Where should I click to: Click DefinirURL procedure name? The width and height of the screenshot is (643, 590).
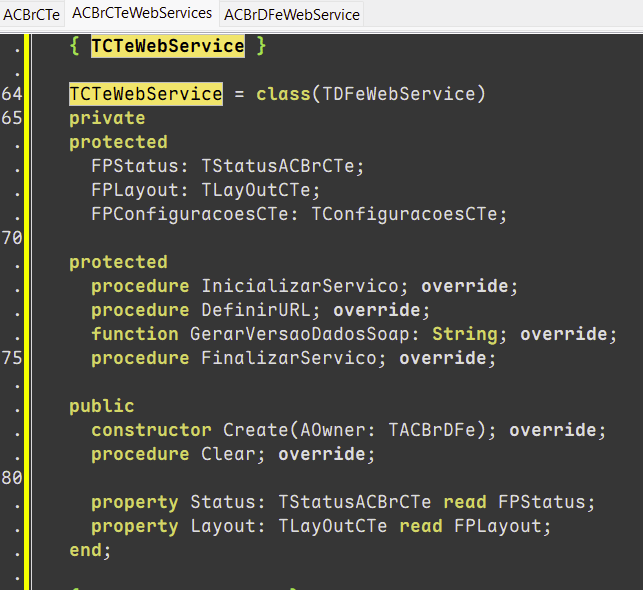(x=256, y=310)
